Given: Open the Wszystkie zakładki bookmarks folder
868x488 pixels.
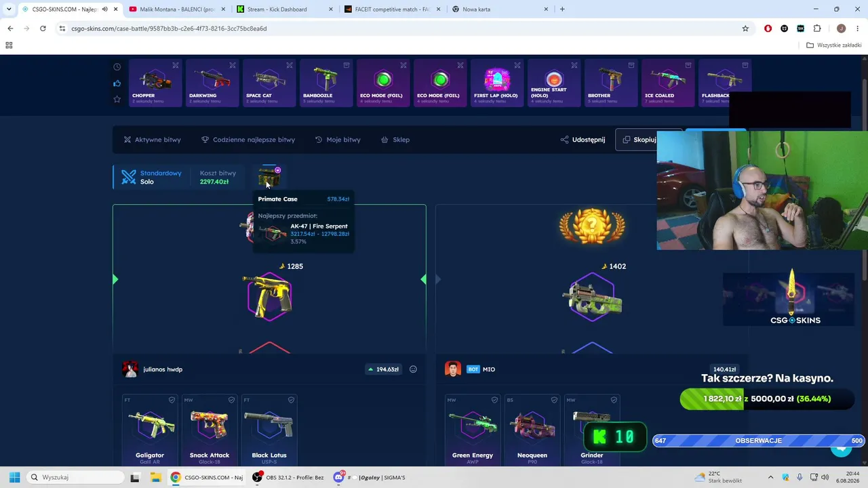Looking at the screenshot, I should (834, 45).
